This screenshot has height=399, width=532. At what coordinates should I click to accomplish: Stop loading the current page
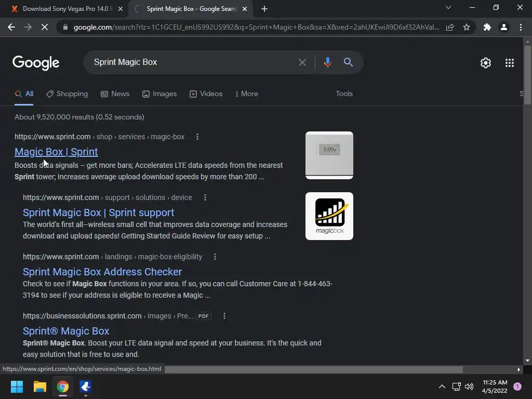[45, 27]
